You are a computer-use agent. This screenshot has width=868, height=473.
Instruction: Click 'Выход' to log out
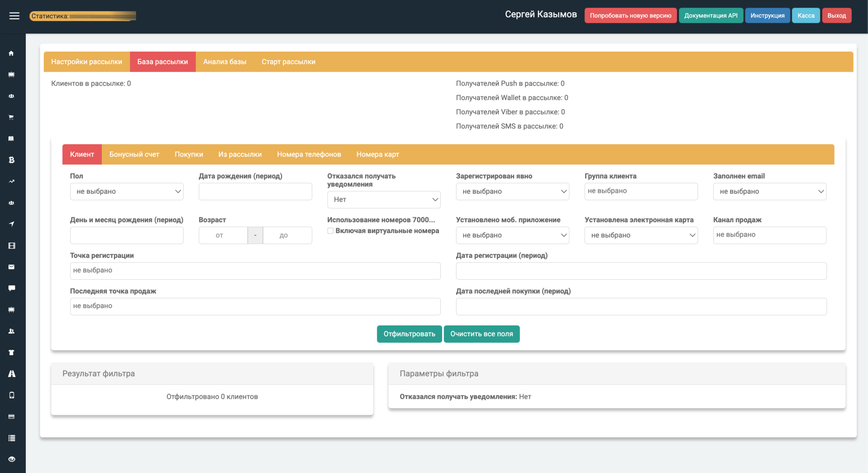tap(837, 16)
